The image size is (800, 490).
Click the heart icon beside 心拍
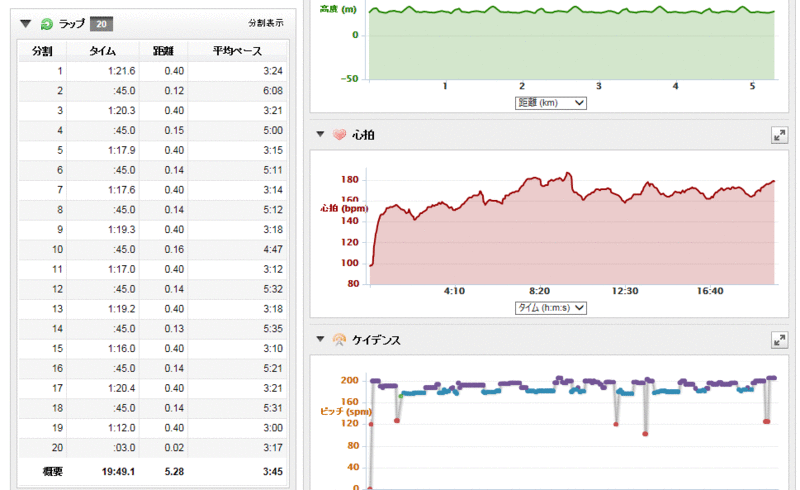click(x=339, y=135)
